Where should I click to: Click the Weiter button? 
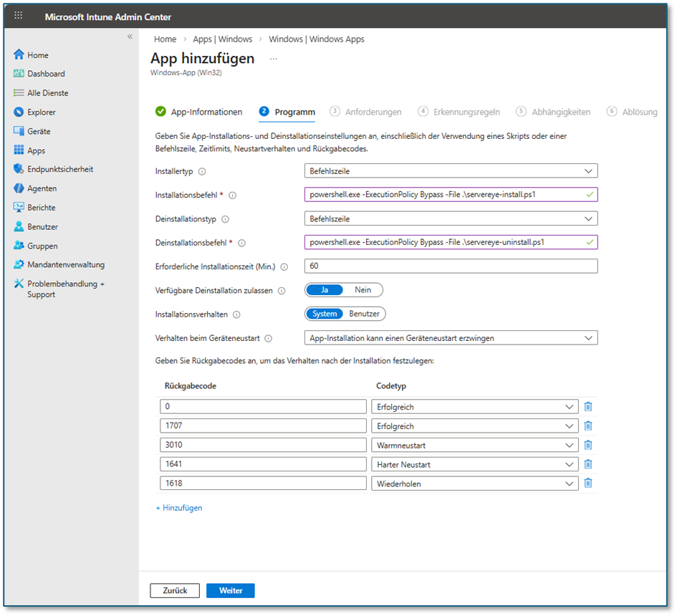(x=231, y=590)
